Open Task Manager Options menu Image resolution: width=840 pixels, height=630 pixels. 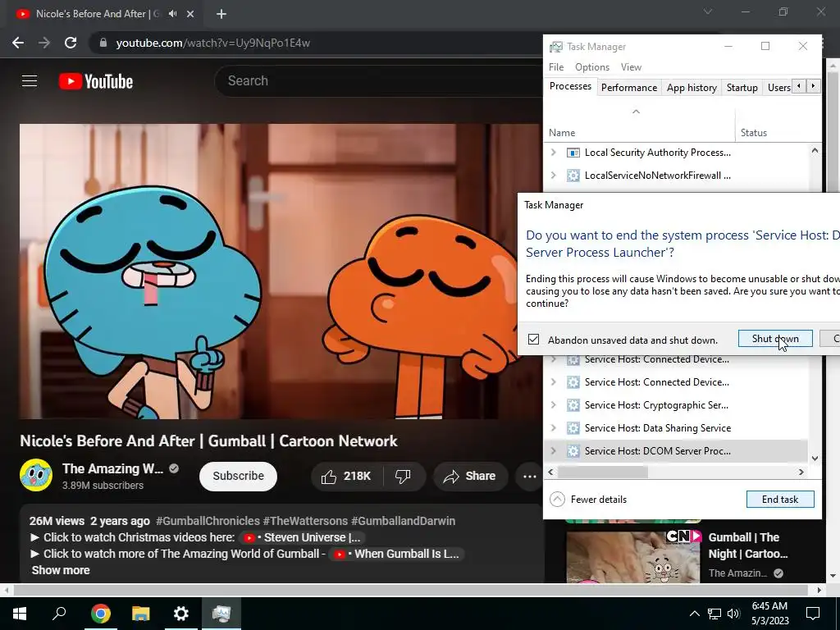[x=592, y=67]
